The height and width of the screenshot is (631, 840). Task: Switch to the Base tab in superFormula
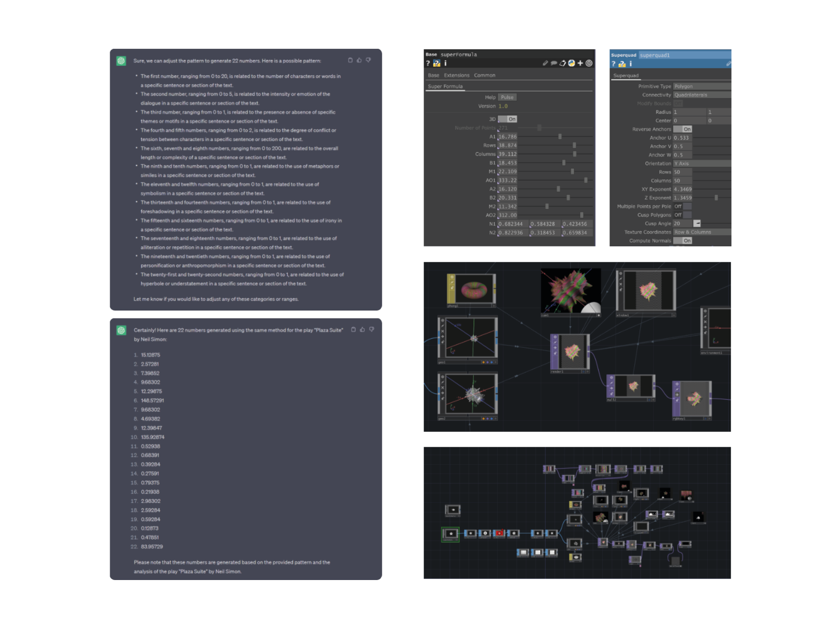pos(434,75)
